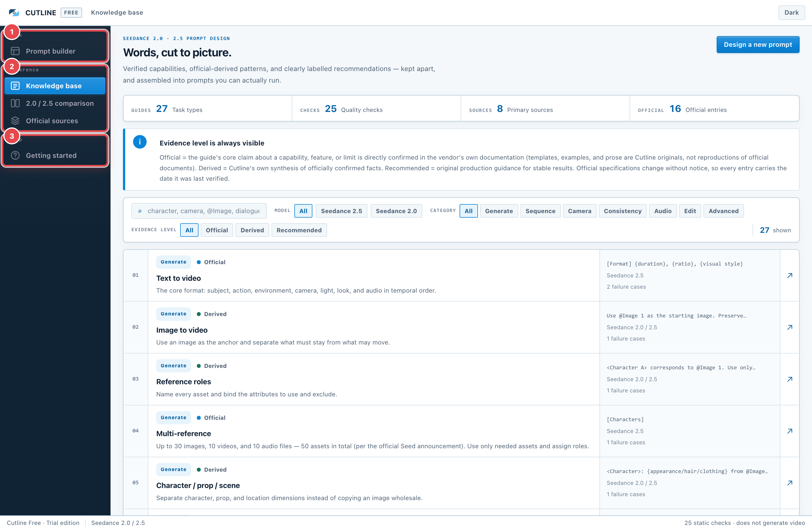Click the 16 Official entries stat
Screen dimensions: 812x530
pyautogui.click(x=714, y=109)
